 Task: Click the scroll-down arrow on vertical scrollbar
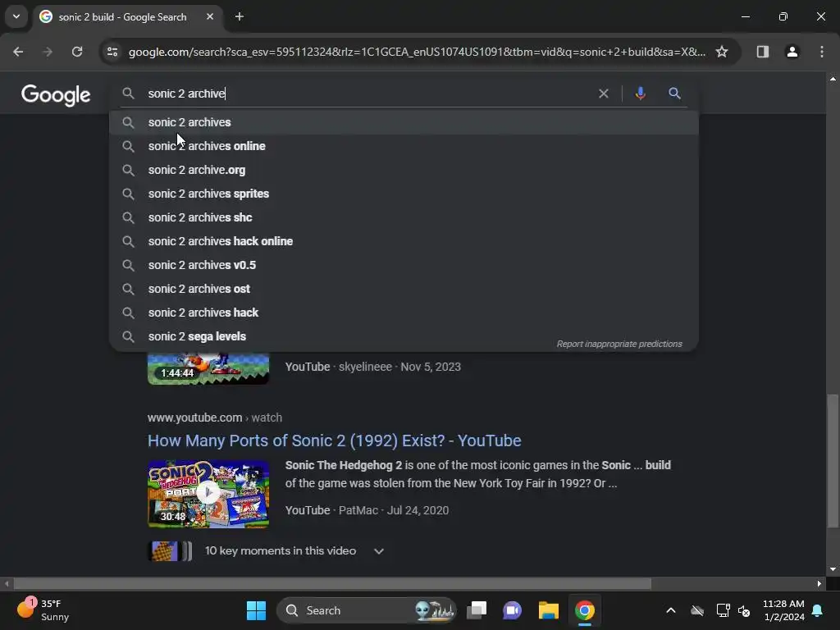833,569
